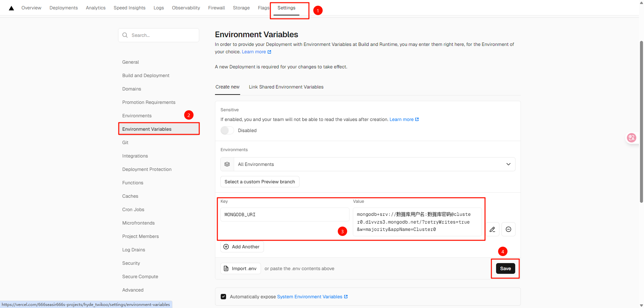The height and width of the screenshot is (308, 644).
Task: Open Learn more link under heading
Action: [257, 52]
